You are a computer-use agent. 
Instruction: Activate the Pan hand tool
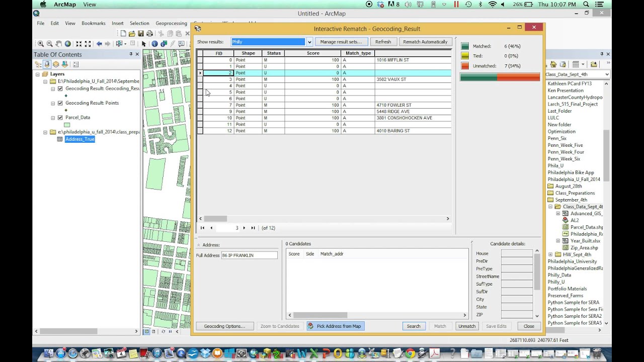click(58, 44)
